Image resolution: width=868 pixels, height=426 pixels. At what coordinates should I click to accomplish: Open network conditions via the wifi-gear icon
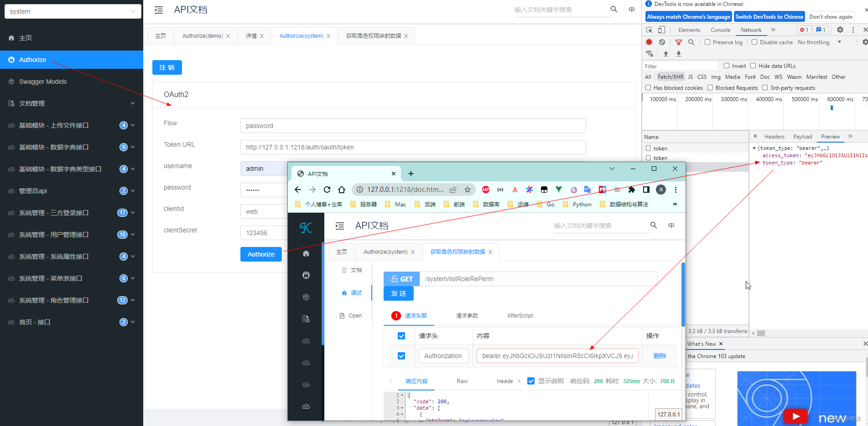[649, 53]
